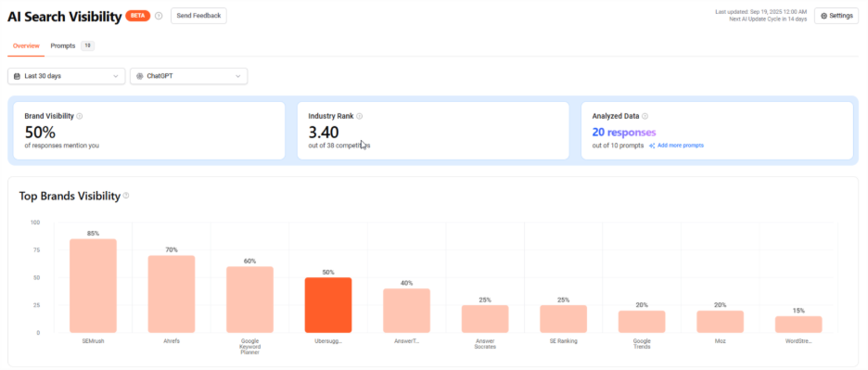Viewport: 868px width, 370px height.
Task: Click the Moz axis label
Action: 721,341
